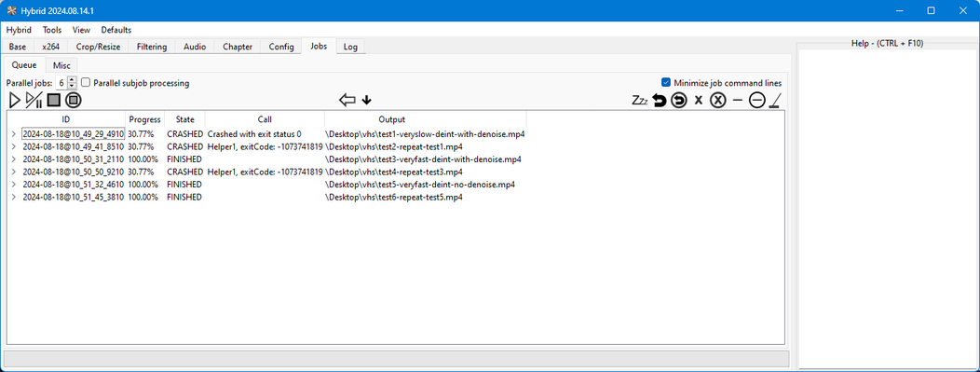The height and width of the screenshot is (372, 980).
Task: Expand job 2024-08-18@10_50_31_2110 row
Action: (x=14, y=159)
